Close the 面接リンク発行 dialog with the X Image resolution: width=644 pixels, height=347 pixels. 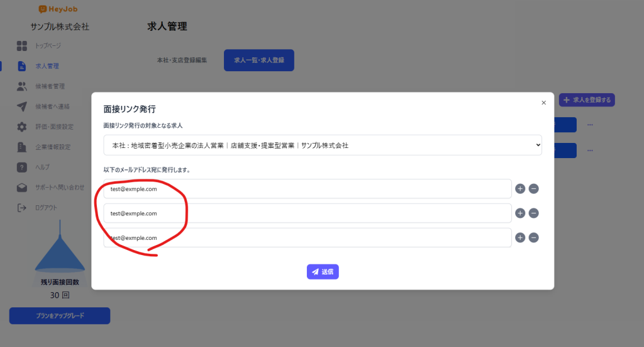(x=543, y=103)
